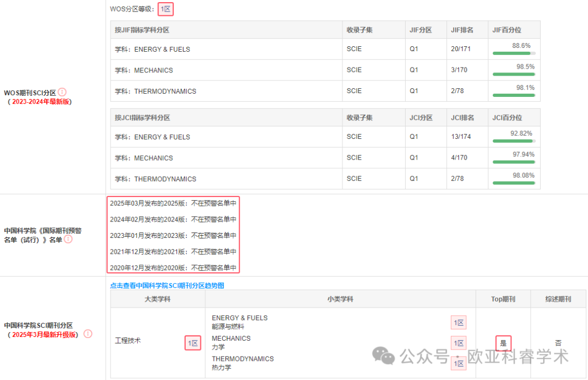Click JIF percentile bar 98.5%

pyautogui.click(x=514, y=74)
